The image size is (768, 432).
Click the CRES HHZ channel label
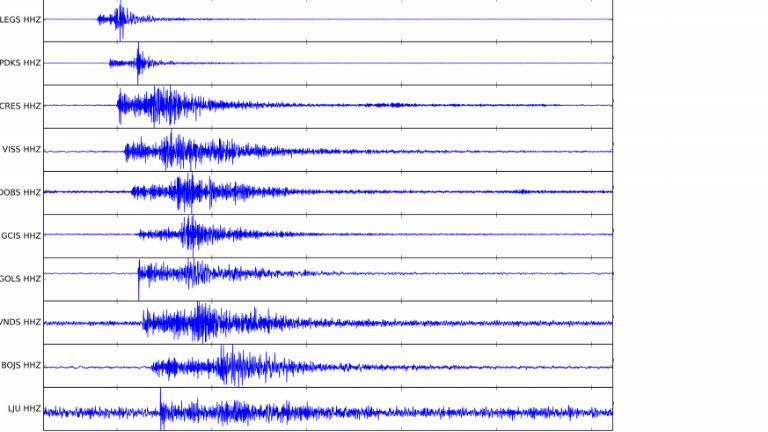[x=20, y=105]
